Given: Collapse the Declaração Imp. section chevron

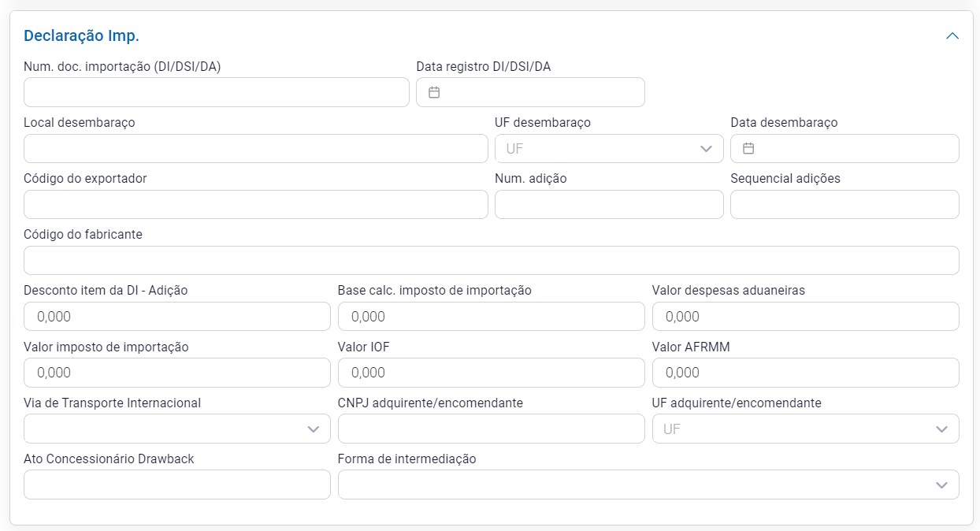Looking at the screenshot, I should (952, 36).
